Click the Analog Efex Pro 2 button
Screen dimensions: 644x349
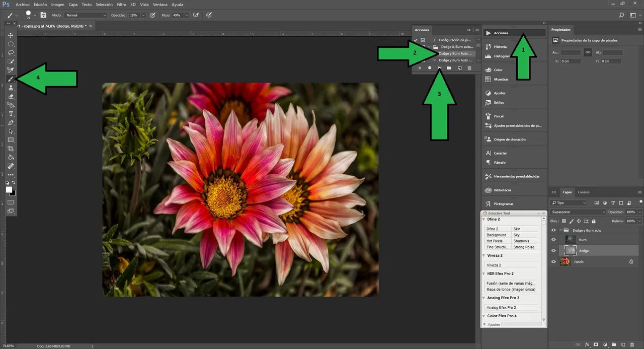(511, 307)
